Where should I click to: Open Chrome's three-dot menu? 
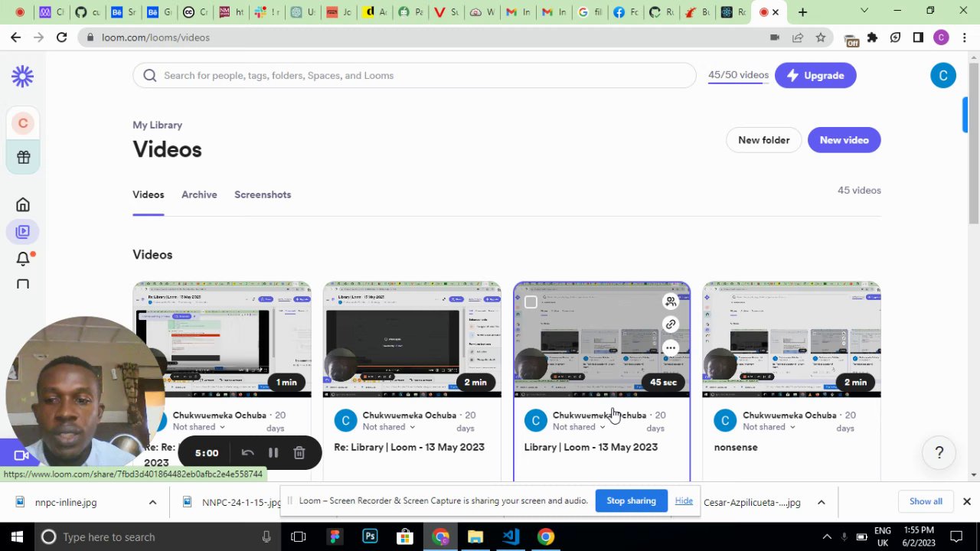965,37
